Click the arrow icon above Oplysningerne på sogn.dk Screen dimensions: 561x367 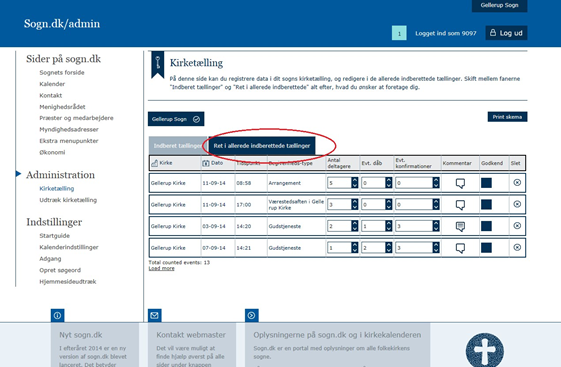click(252, 315)
